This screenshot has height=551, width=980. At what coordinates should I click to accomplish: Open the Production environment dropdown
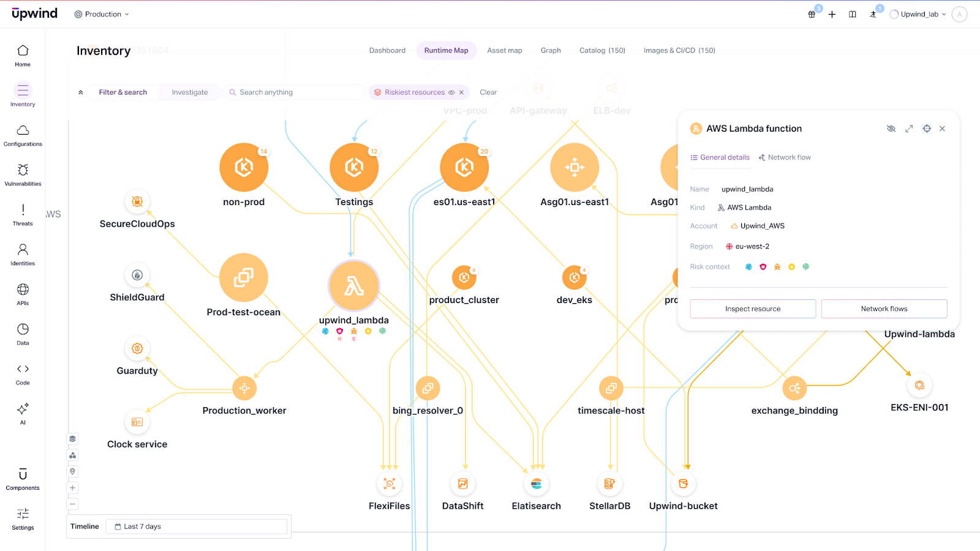click(x=102, y=14)
